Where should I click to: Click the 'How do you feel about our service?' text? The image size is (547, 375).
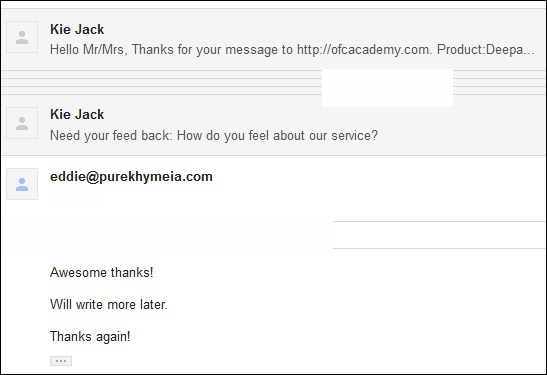(x=277, y=135)
